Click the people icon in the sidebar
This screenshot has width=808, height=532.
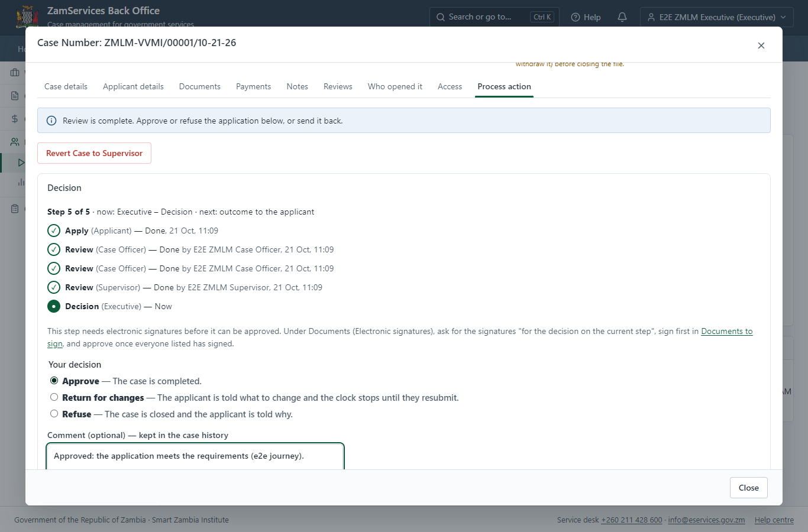click(15, 142)
